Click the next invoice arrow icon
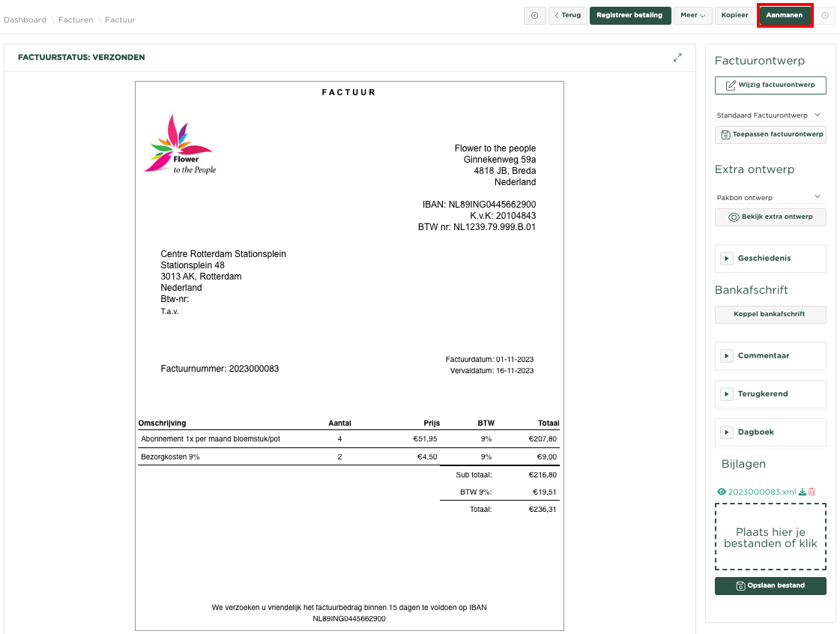This screenshot has width=840, height=634. click(x=825, y=16)
